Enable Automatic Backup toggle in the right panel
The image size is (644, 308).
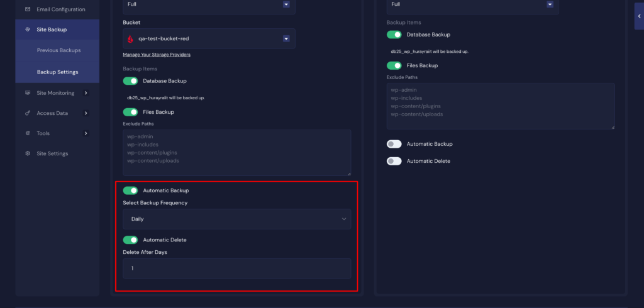tap(394, 144)
